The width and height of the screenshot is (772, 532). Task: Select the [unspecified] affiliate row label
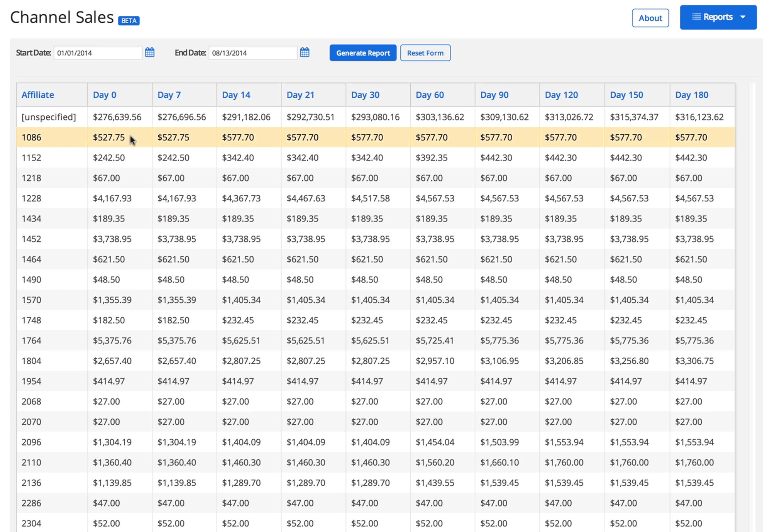coord(49,117)
